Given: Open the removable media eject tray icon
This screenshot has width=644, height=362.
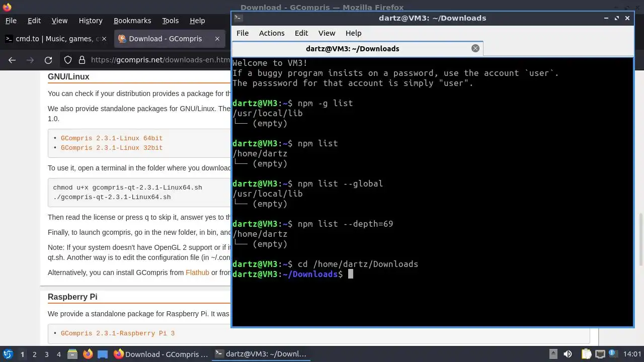Looking at the screenshot, I should tap(553, 354).
